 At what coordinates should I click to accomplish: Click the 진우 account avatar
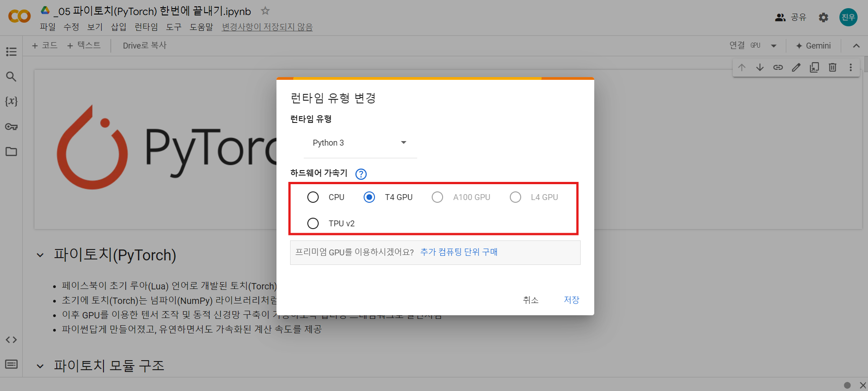tap(848, 17)
